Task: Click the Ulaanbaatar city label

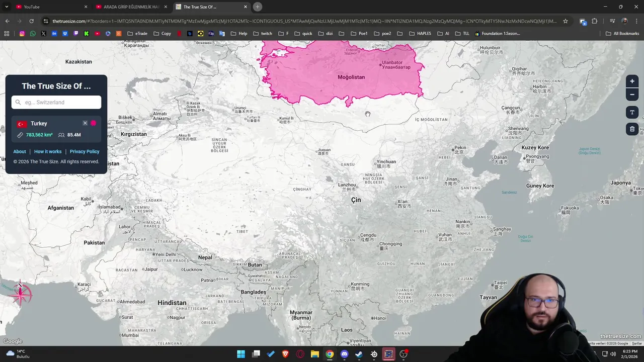Action: tap(395, 65)
